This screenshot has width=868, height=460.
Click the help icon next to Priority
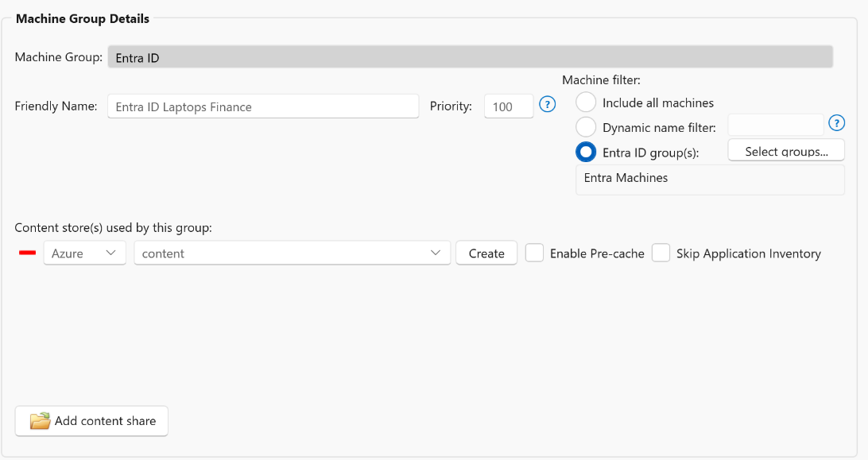(x=547, y=105)
